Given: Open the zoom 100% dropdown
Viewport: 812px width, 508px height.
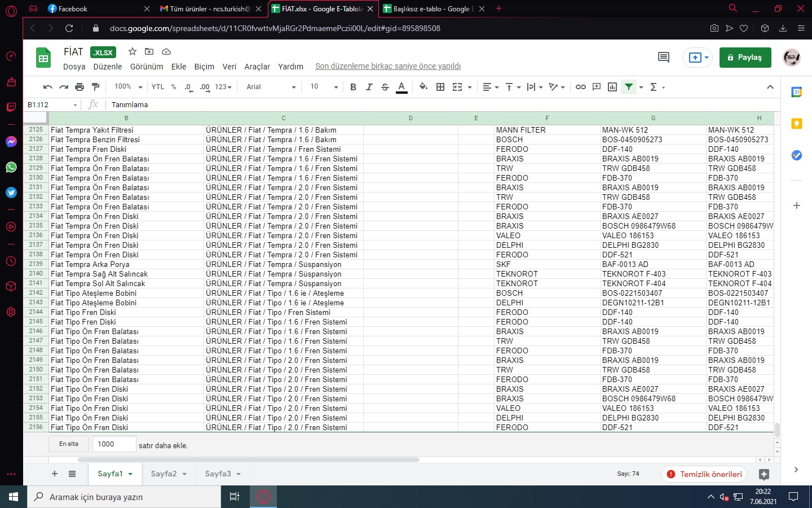Looking at the screenshot, I should tap(129, 87).
